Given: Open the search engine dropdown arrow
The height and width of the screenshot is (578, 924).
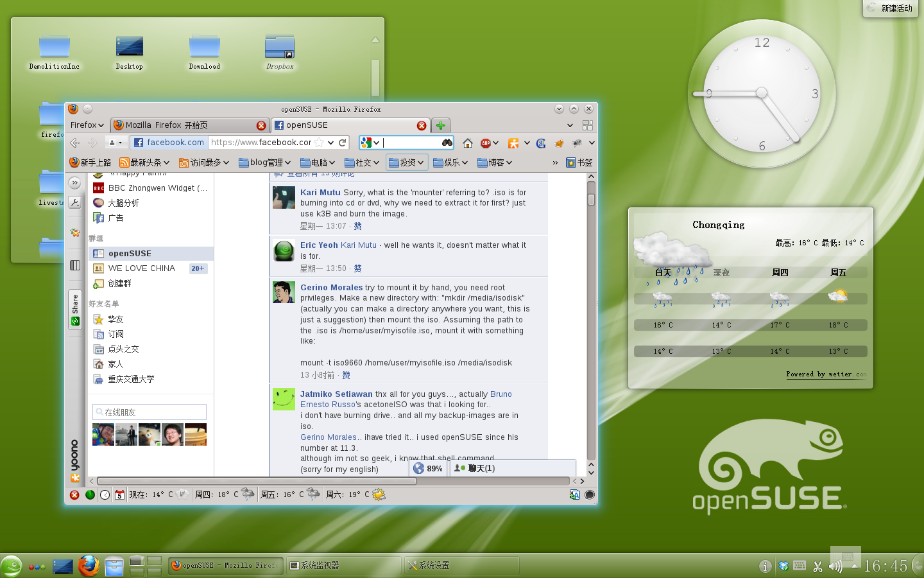Looking at the screenshot, I should pos(375,143).
